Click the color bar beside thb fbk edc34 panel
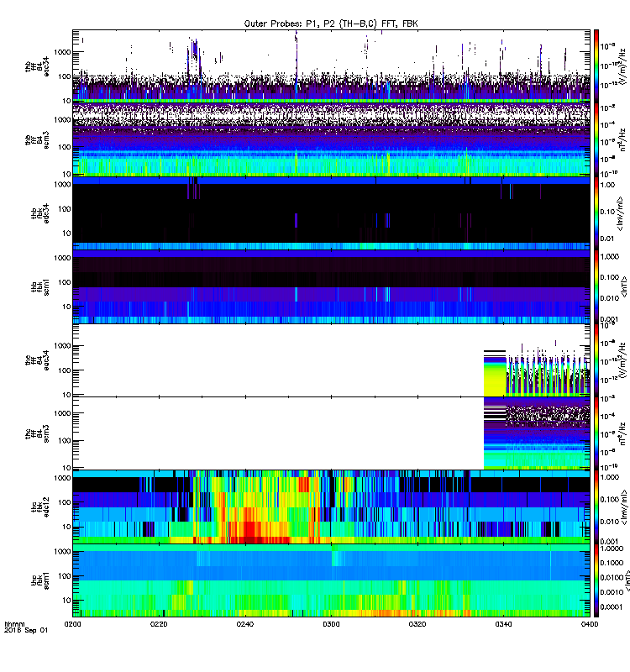The height and width of the screenshot is (672, 630). (x=596, y=213)
